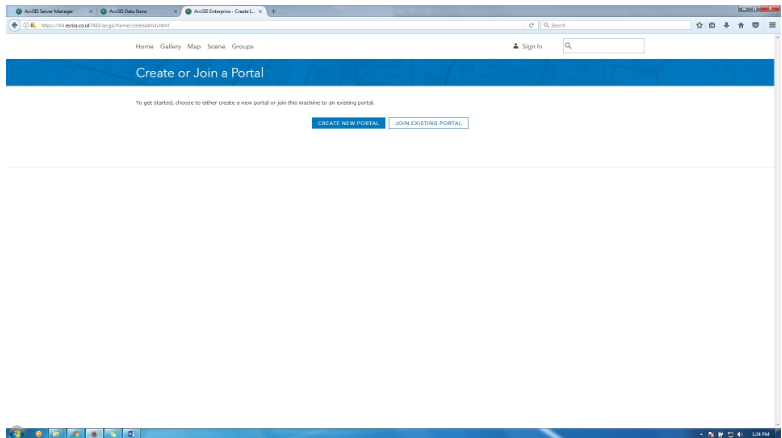Open the Pocket icon in toolbar
Screen dimensions: 782x438
(x=756, y=25)
